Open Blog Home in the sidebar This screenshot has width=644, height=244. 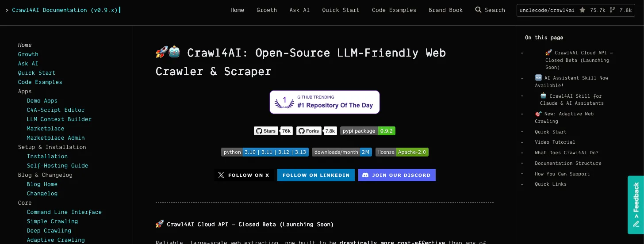tap(42, 184)
